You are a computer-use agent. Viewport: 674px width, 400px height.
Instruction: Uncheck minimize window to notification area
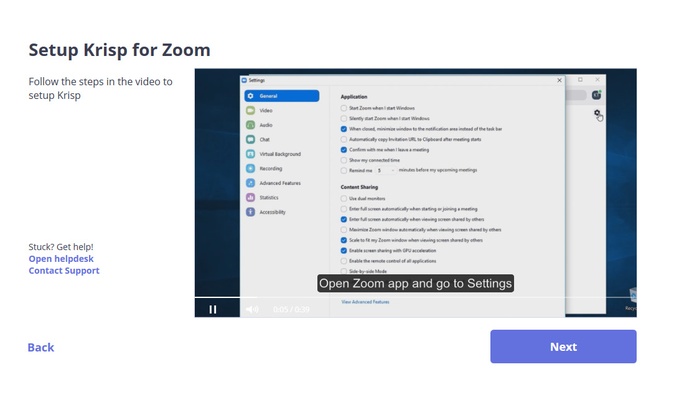coord(343,129)
